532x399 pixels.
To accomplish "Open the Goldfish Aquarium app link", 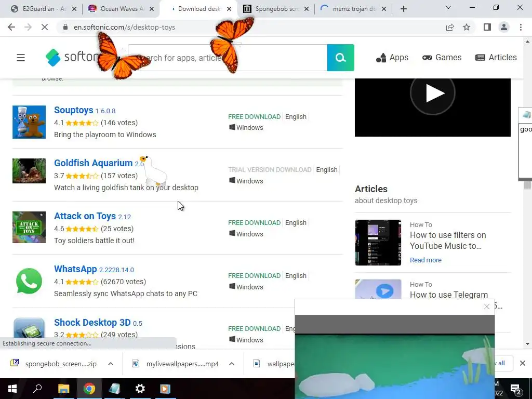I will pyautogui.click(x=94, y=163).
